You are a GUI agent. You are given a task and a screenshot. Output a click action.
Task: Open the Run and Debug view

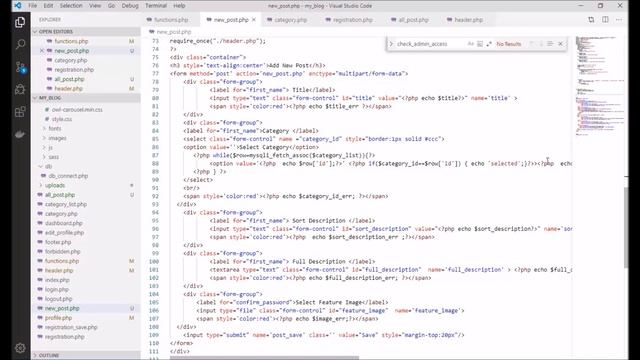20,89
